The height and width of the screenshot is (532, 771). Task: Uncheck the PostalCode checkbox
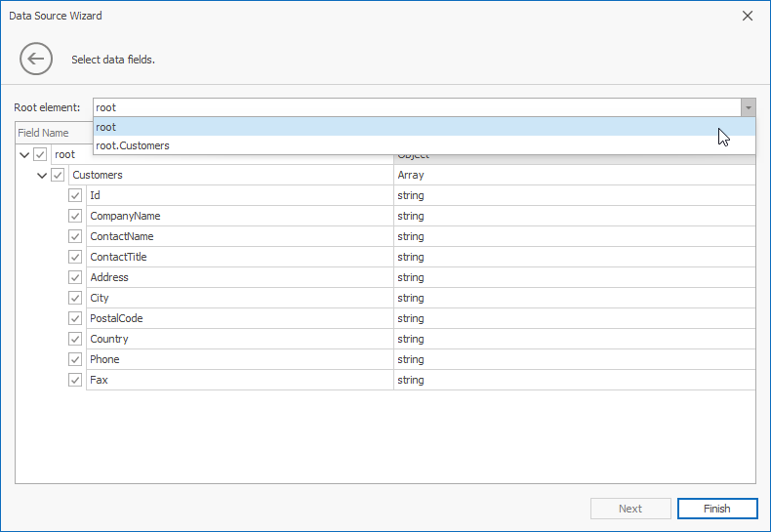tap(75, 318)
